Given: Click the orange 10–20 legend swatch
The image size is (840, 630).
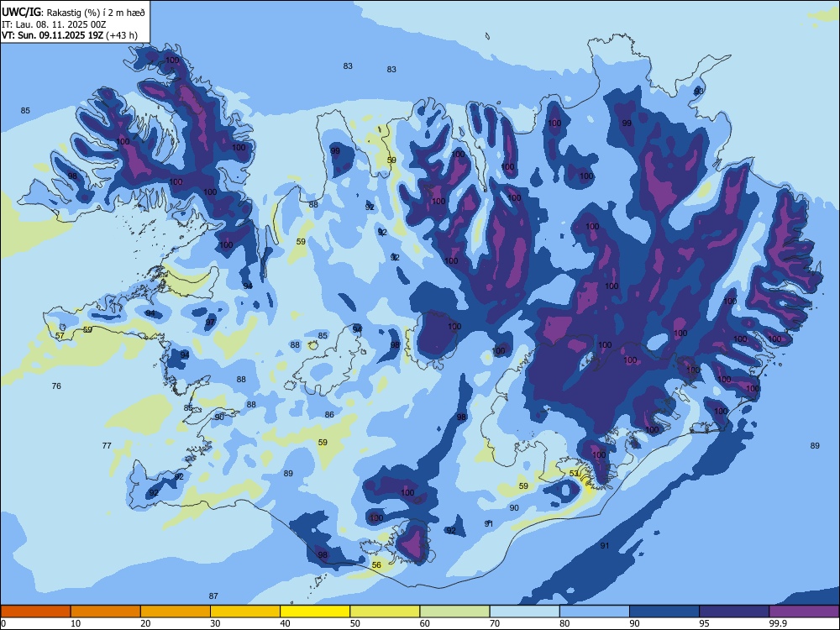Looking at the screenshot, I should click(x=106, y=612).
